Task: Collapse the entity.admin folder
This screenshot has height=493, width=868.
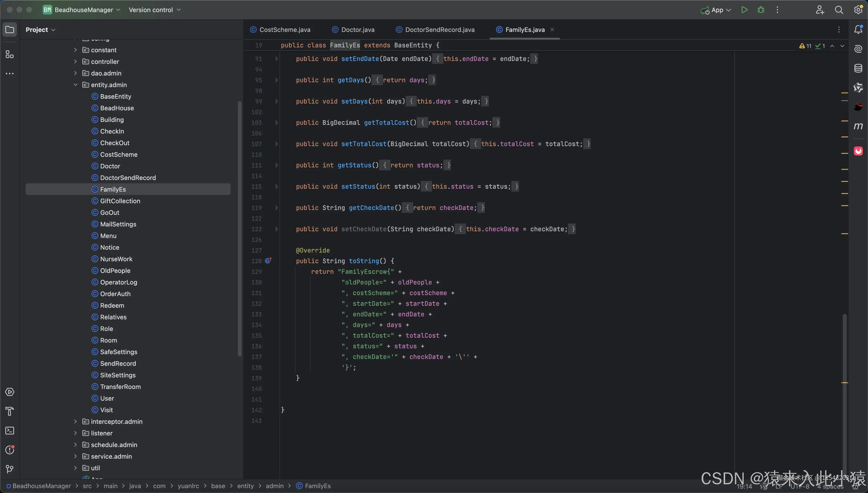Action: [x=75, y=85]
